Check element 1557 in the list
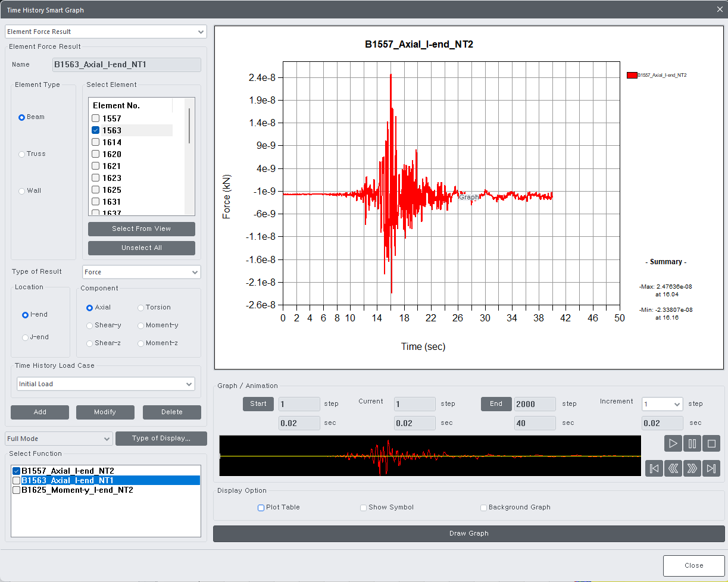The width and height of the screenshot is (728, 582). tap(95, 118)
